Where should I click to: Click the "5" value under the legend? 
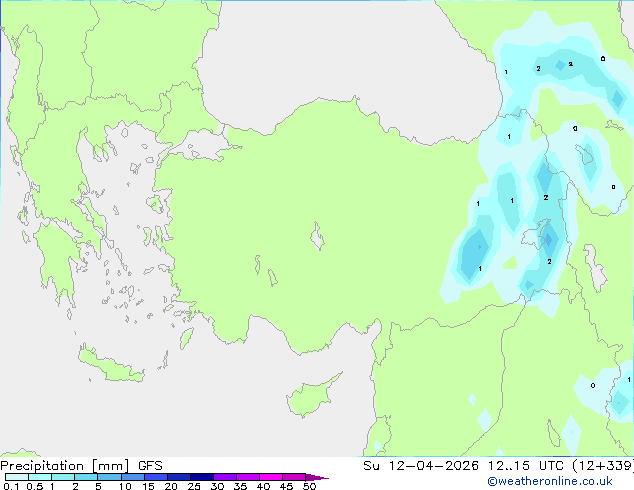pyautogui.click(x=98, y=486)
